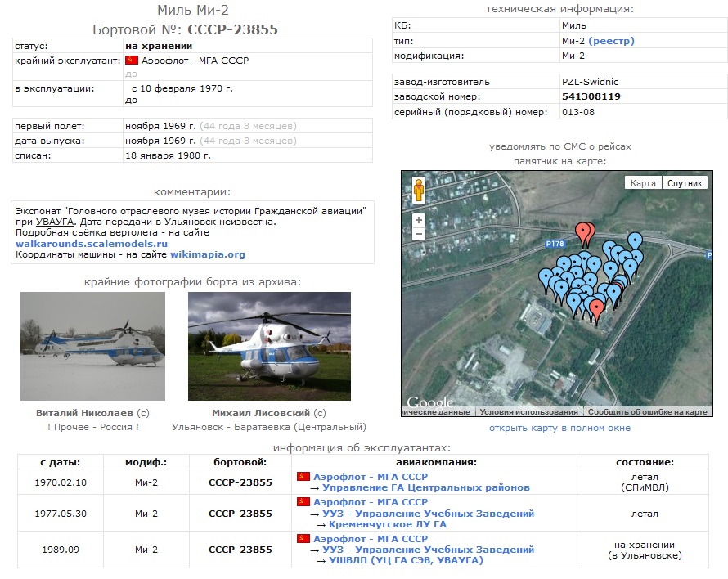
Task: Open the реестр link for Ми-2
Action: tap(611, 41)
